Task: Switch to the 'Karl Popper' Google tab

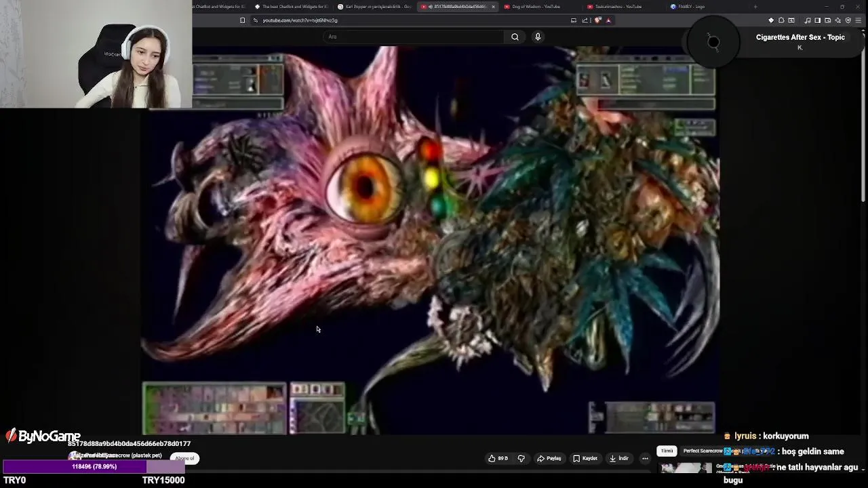Action: [x=375, y=7]
